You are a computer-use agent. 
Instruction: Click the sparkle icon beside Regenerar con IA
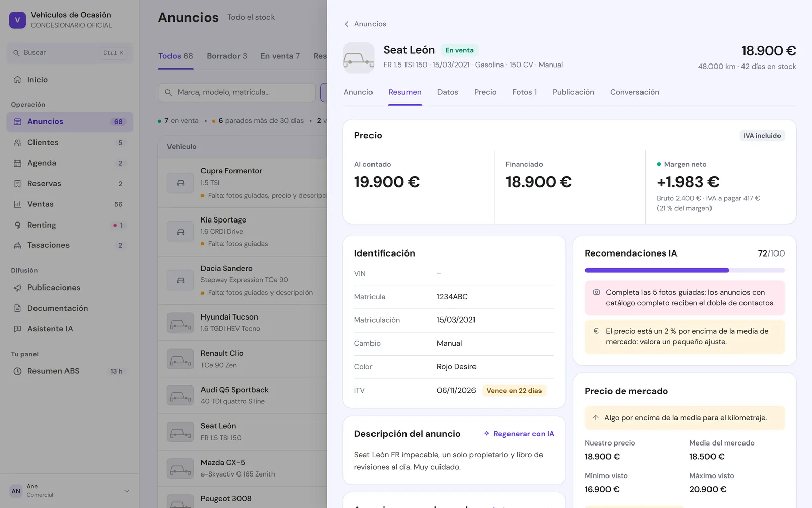point(487,434)
